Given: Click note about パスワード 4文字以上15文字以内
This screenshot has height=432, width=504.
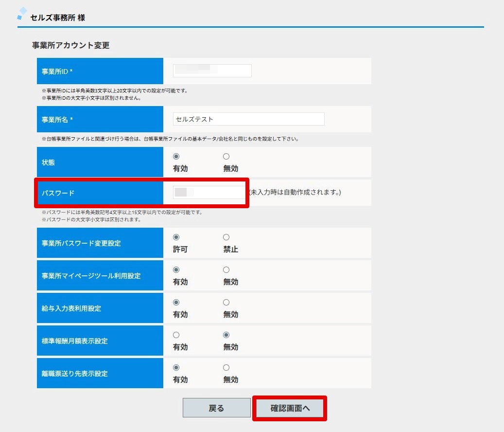Looking at the screenshot, I should point(122,212).
